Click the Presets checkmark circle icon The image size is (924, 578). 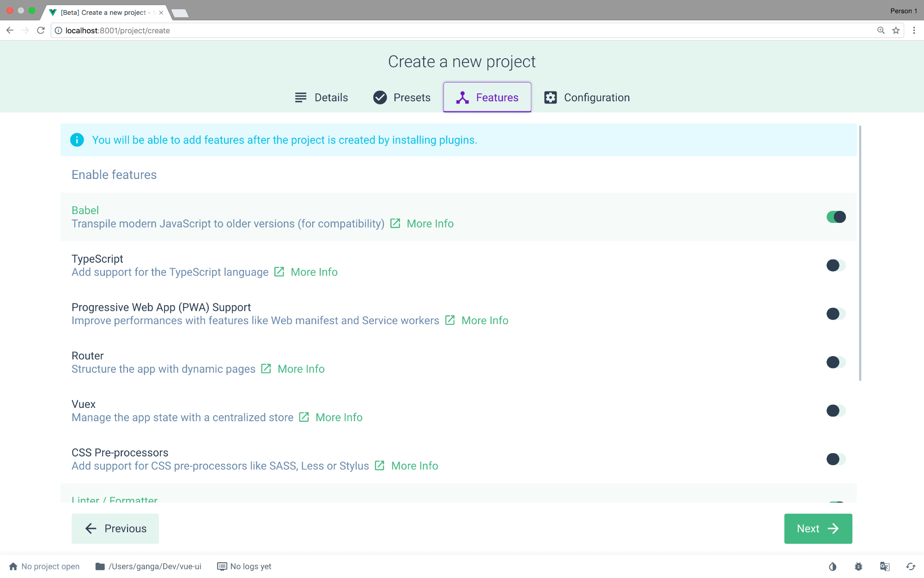[x=380, y=98]
